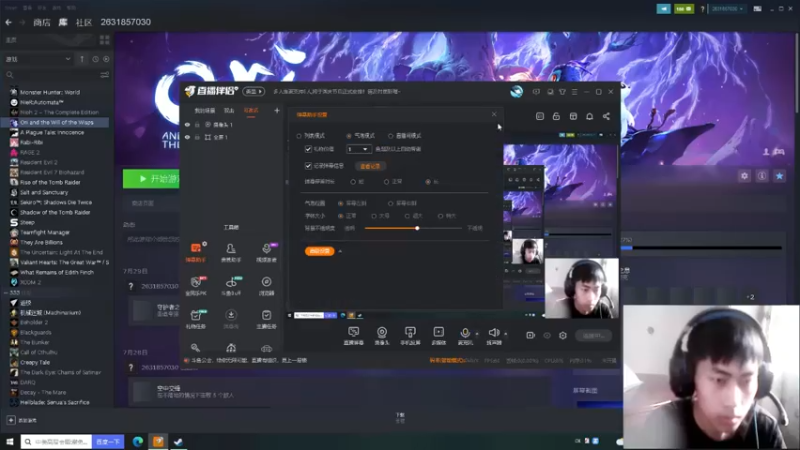This screenshot has width=800, height=450.
Task: Switch Steam library to grid view
Action: coord(105,40)
